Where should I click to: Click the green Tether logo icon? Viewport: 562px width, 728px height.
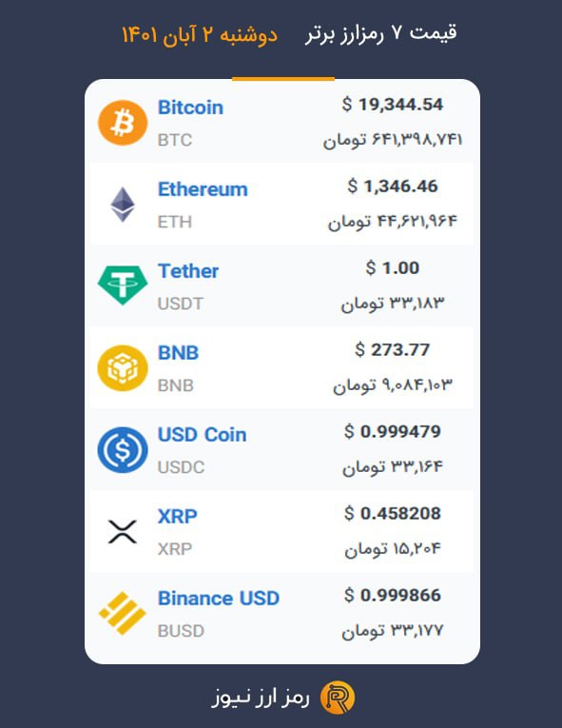pos(123,285)
